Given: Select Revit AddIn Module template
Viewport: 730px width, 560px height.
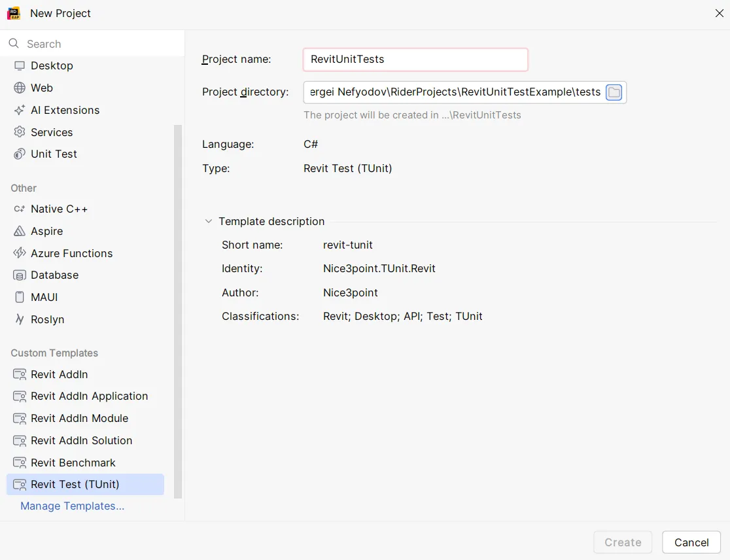Looking at the screenshot, I should 85,419.
